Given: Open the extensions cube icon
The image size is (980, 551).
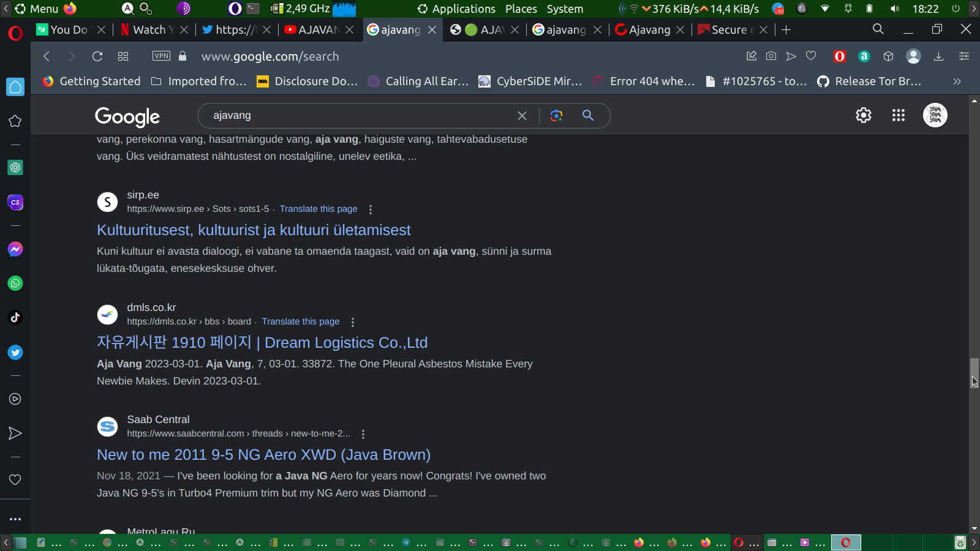Looking at the screenshot, I should click(x=888, y=56).
